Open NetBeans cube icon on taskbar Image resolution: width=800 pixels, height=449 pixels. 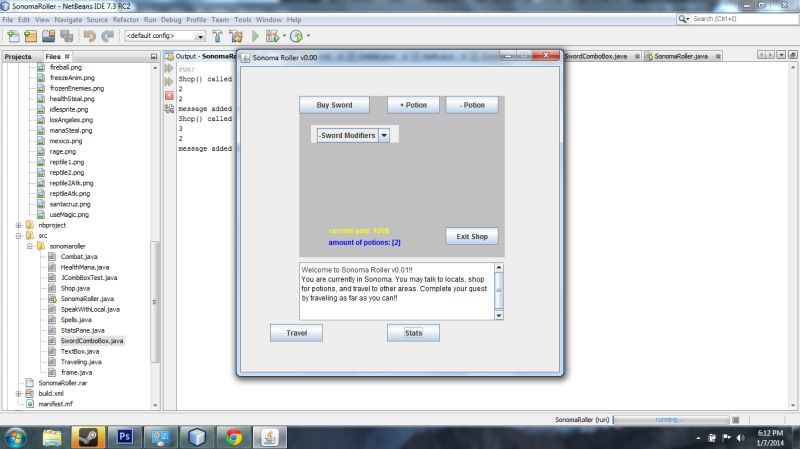click(x=197, y=437)
